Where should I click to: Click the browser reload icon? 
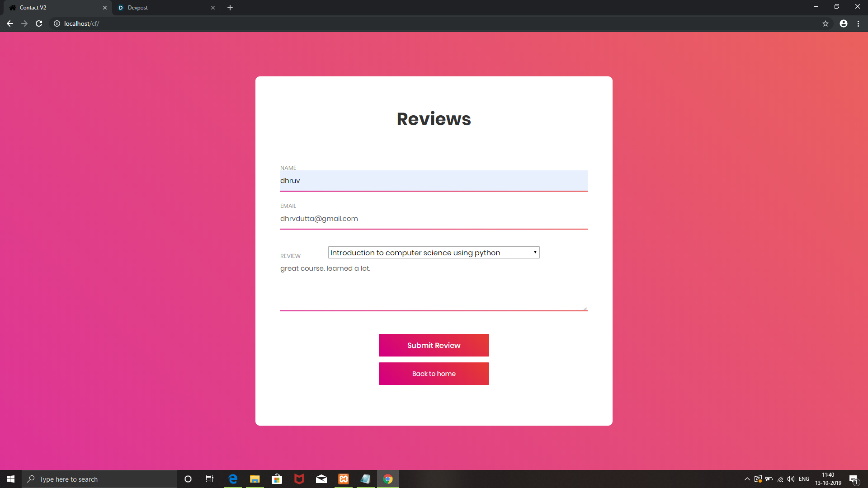point(39,23)
